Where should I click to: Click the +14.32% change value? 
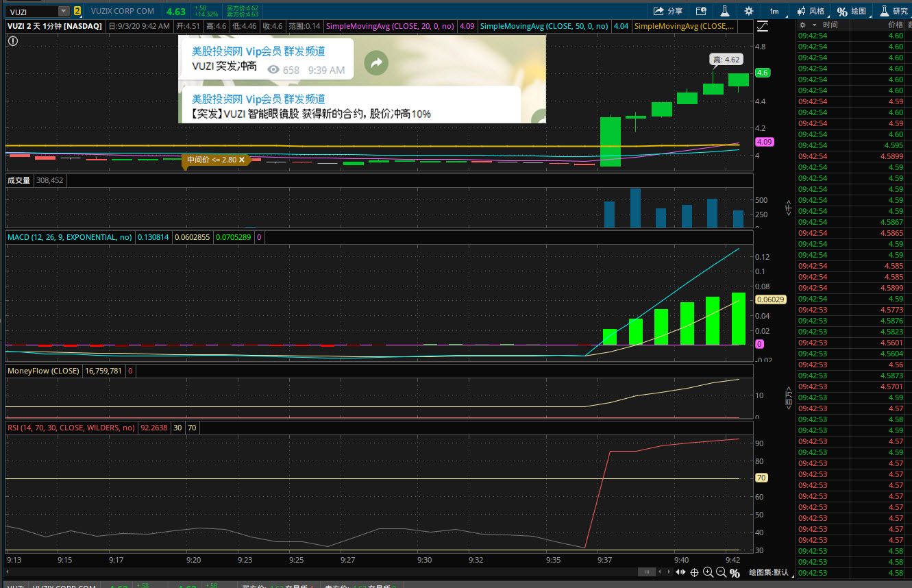tap(206, 14)
